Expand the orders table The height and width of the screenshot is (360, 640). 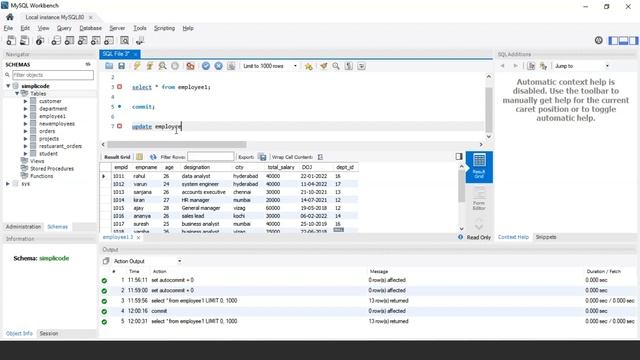click(x=25, y=131)
